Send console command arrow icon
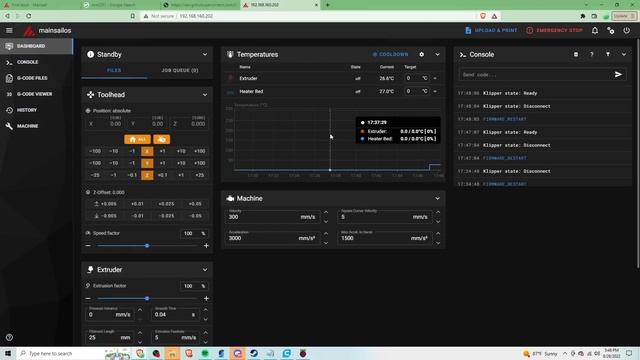Viewport: 640px width, 360px height. click(x=618, y=74)
